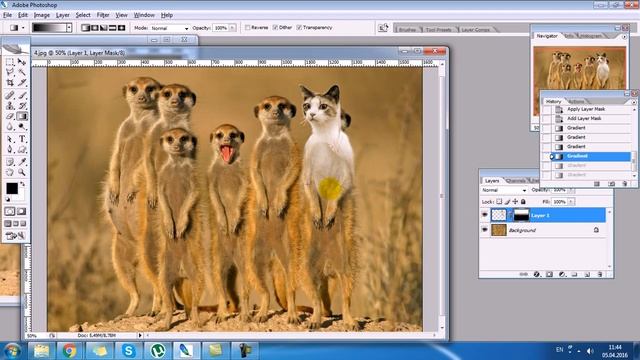Select the Eyedropper tool

click(x=22, y=162)
